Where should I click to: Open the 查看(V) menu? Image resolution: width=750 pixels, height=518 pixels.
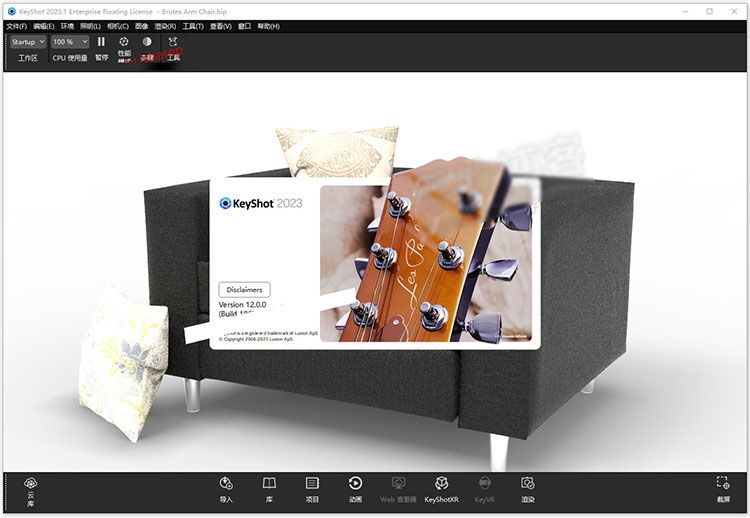click(x=221, y=26)
